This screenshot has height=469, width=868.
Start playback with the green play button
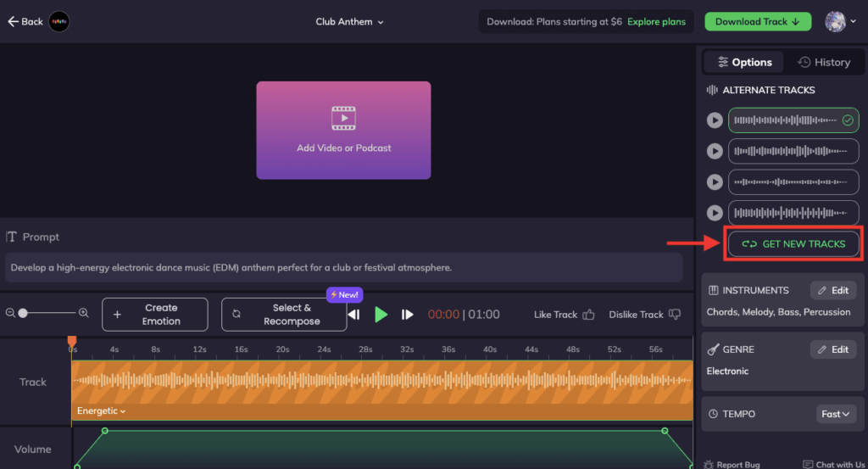381,315
